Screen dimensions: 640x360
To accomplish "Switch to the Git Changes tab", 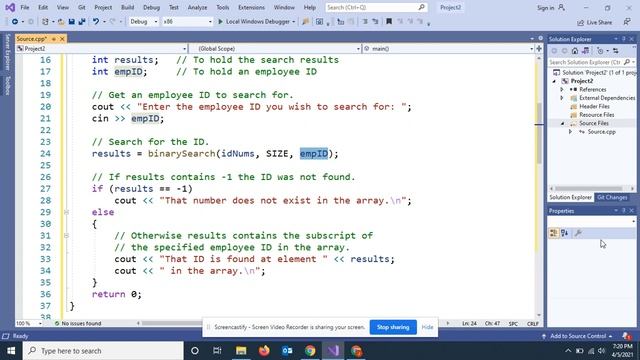I will [x=612, y=198].
